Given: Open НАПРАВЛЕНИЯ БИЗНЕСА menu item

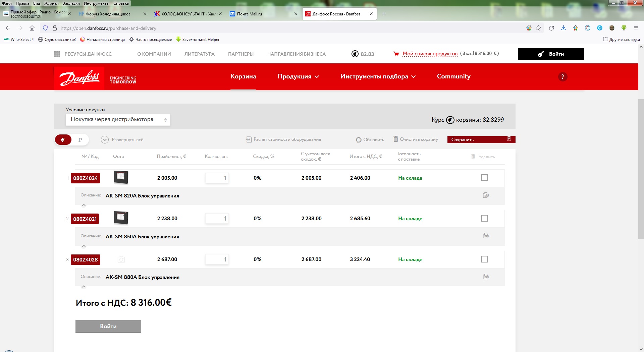Looking at the screenshot, I should [297, 54].
